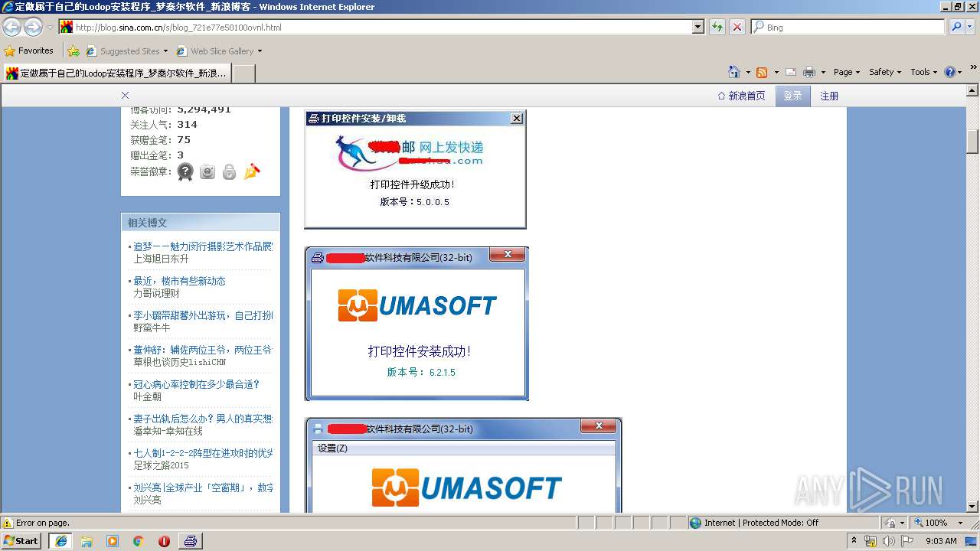Click the Help question mark icon
Screen dimensions: 980x551
point(950,72)
